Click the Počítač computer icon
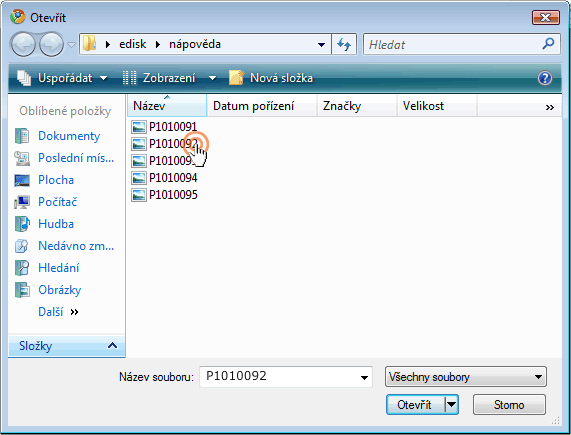The width and height of the screenshot is (571, 435). [x=22, y=202]
